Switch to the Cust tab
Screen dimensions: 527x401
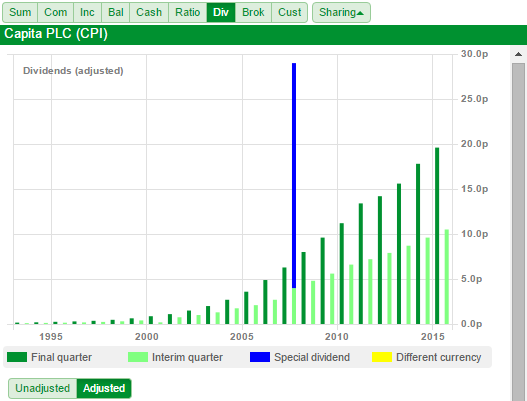pos(289,12)
